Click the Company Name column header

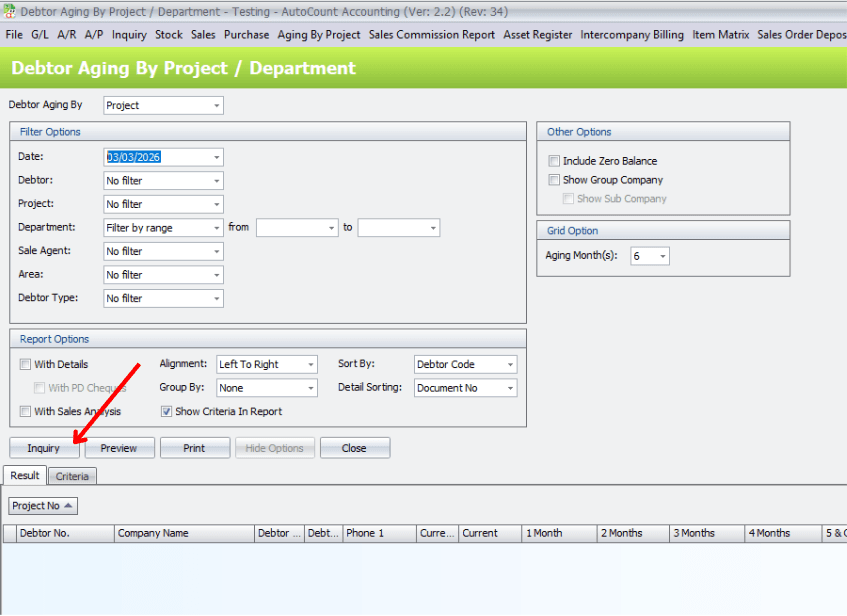[184, 533]
